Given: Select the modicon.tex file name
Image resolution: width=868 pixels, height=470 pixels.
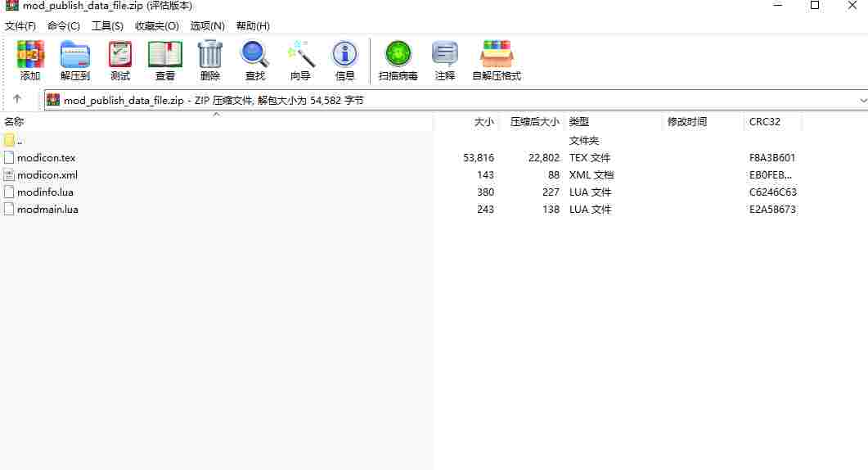Looking at the screenshot, I should click(x=47, y=158).
